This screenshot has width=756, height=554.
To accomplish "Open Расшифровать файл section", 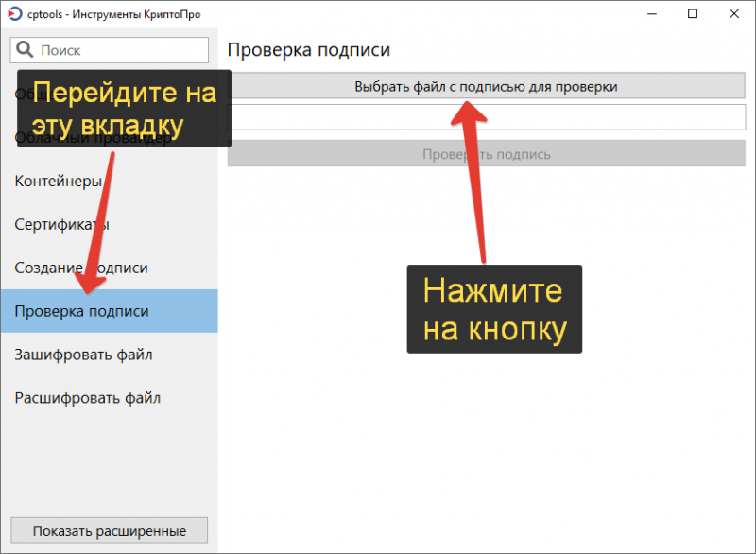I will (x=110, y=398).
